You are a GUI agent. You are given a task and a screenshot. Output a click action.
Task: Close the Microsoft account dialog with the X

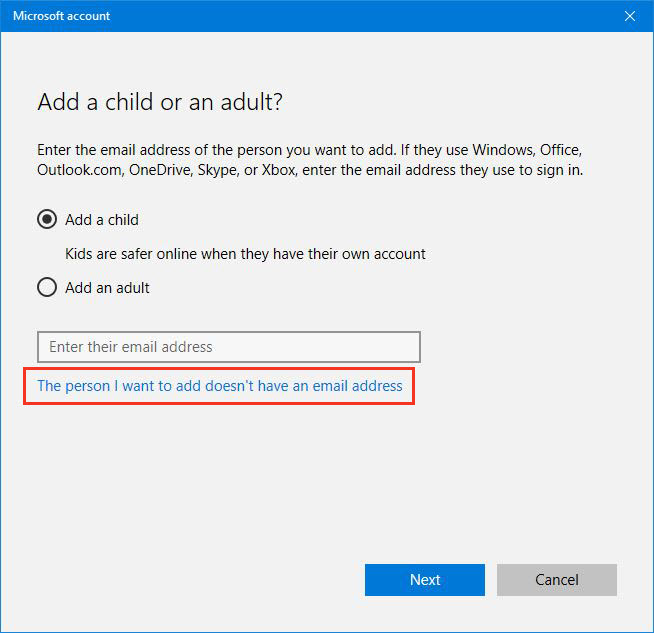[629, 16]
